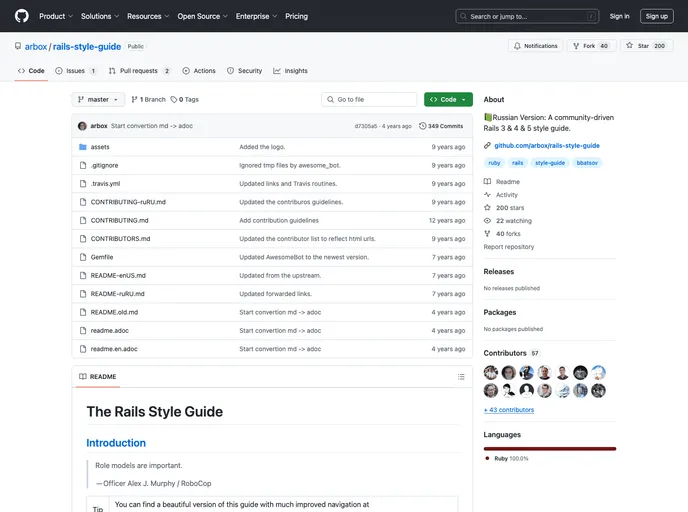Click the file icon beside CONTRIBUTING.md

pos(82,220)
